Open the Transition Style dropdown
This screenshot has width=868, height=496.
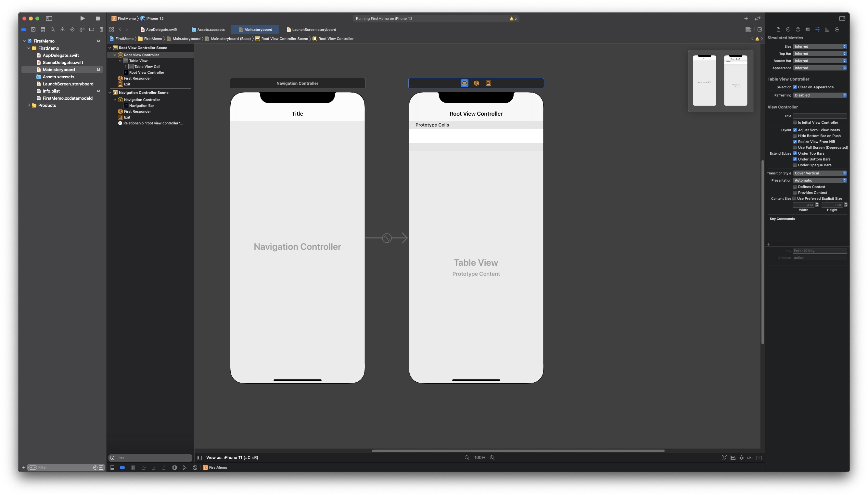[820, 173]
